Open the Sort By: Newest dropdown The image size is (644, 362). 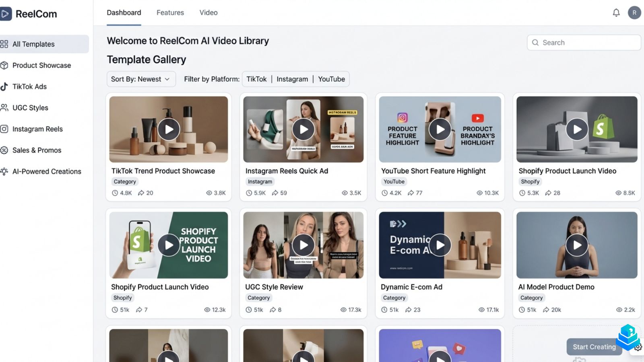tap(141, 79)
